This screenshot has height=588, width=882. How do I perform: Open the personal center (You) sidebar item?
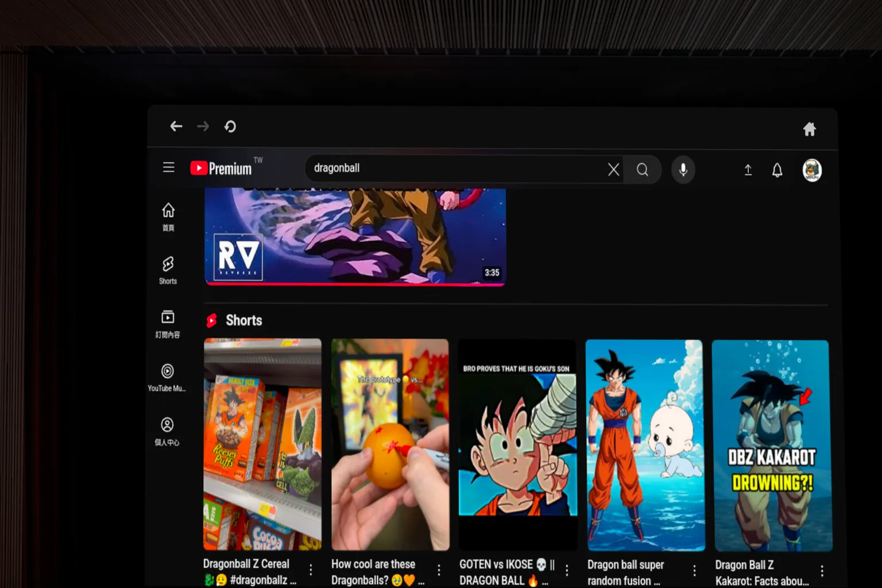pos(167,432)
